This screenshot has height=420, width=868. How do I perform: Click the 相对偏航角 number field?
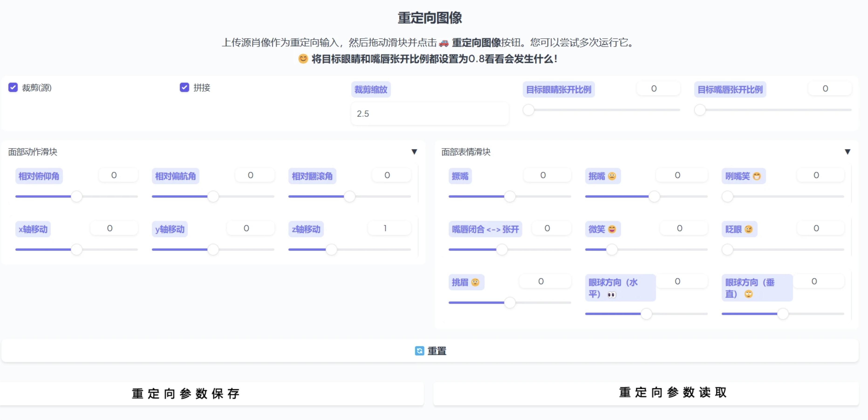[254, 175]
